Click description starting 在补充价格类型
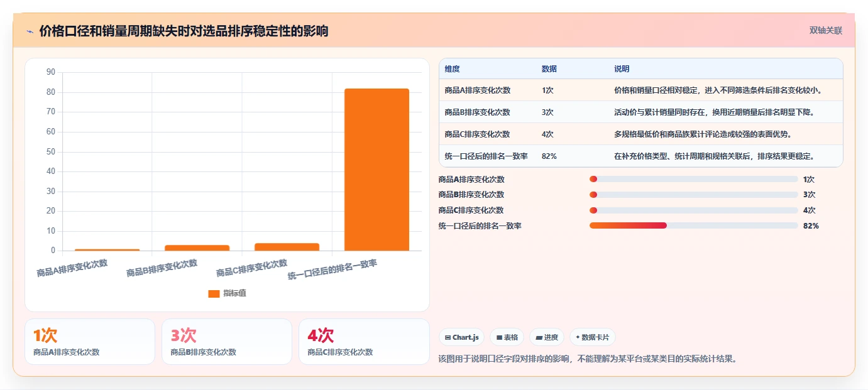 (x=714, y=156)
